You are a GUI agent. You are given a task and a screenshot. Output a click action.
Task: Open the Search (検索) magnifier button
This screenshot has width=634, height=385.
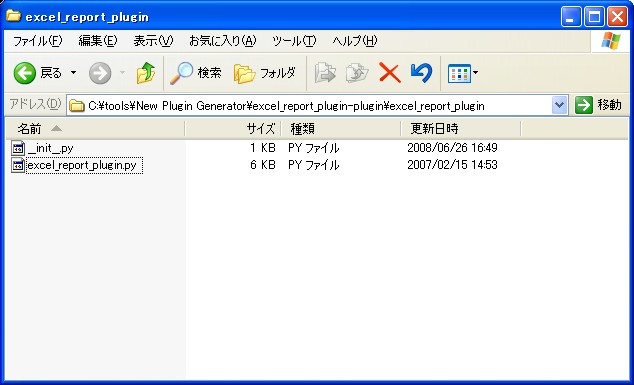point(196,73)
